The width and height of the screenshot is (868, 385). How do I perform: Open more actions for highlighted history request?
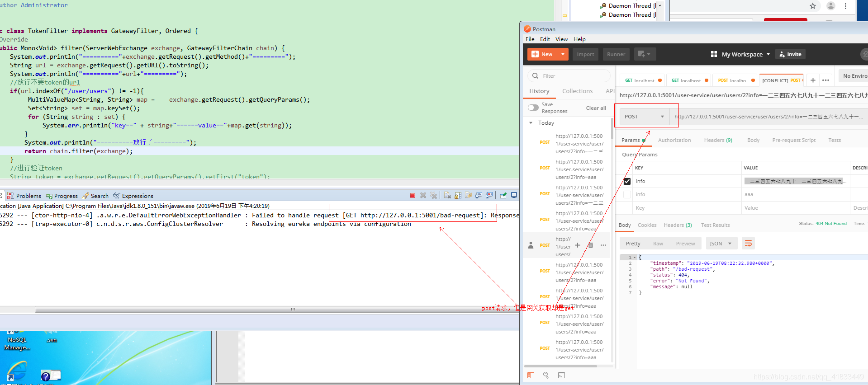point(603,245)
